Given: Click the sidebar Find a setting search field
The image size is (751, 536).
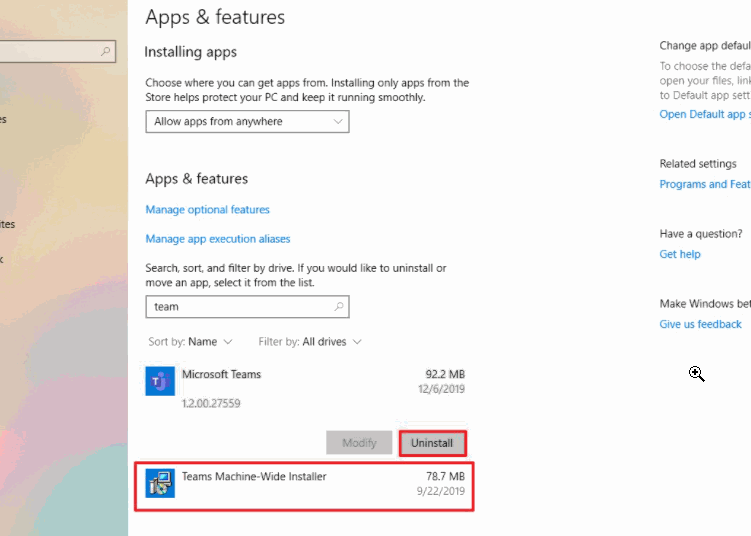Looking at the screenshot, I should [57, 51].
